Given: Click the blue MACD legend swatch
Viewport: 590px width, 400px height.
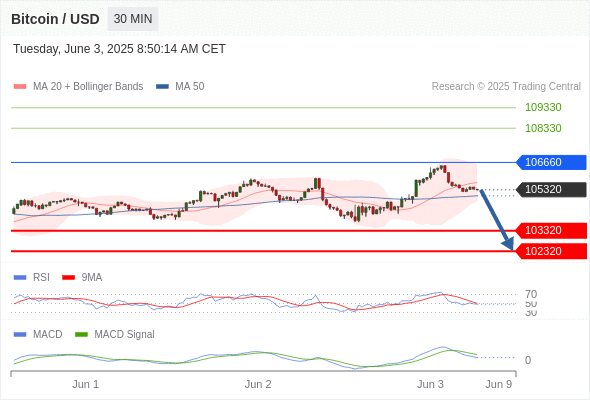Looking at the screenshot, I should pyautogui.click(x=20, y=335).
